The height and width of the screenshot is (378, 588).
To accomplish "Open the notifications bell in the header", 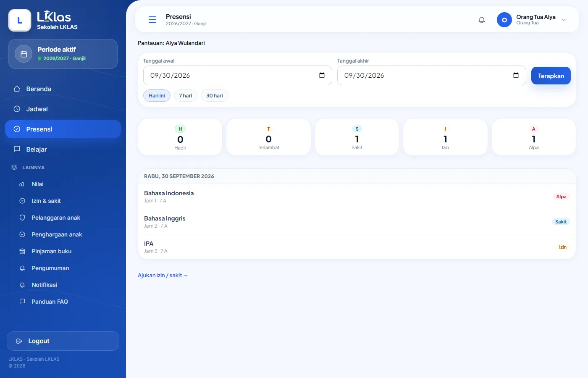I will click(482, 20).
